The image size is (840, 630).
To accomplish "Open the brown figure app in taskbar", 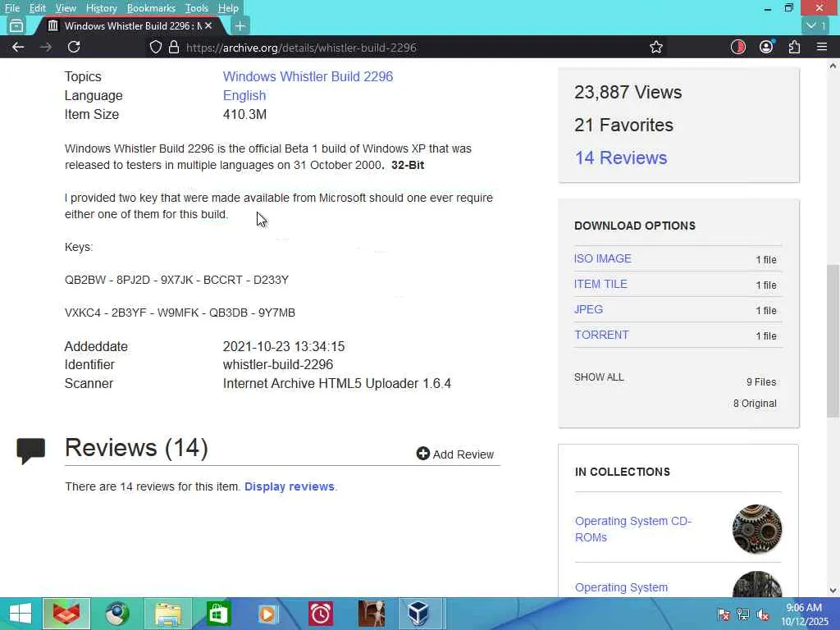I will tap(372, 614).
